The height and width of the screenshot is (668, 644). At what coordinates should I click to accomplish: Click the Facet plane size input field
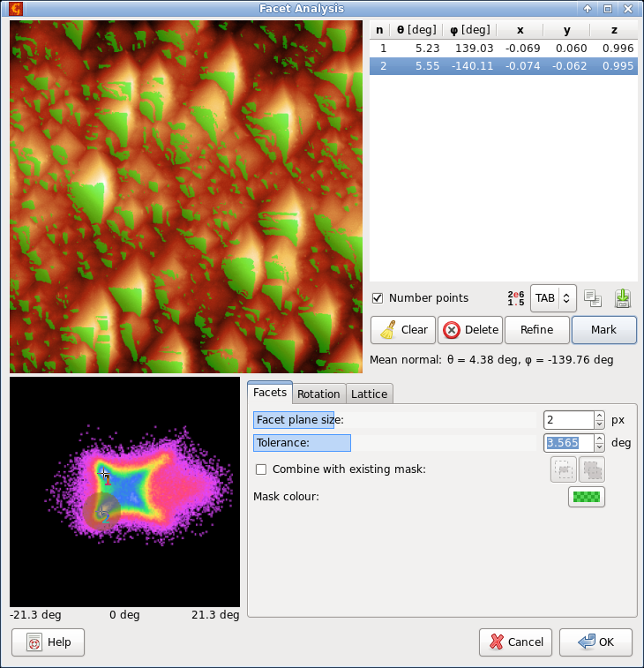pyautogui.click(x=569, y=420)
